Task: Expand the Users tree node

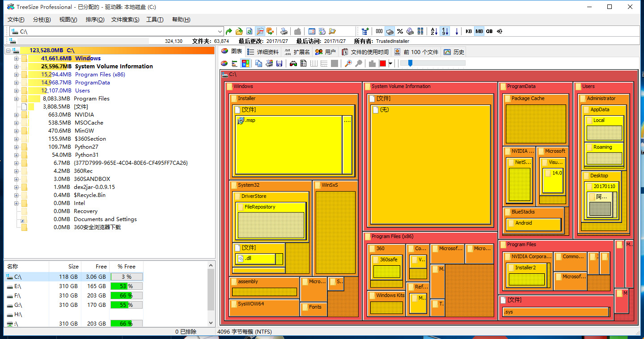Action: pyautogui.click(x=16, y=91)
